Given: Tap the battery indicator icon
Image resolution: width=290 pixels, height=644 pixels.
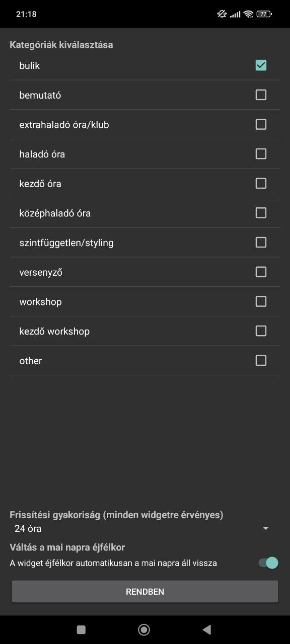Looking at the screenshot, I should pyautogui.click(x=264, y=14).
